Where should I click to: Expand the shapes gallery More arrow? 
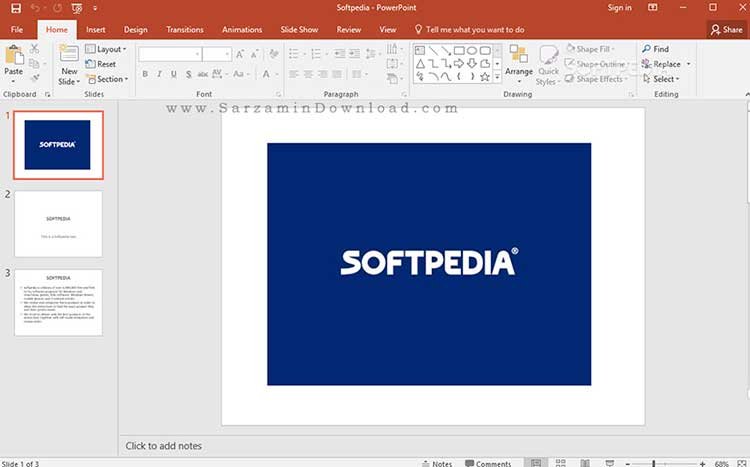497,77
